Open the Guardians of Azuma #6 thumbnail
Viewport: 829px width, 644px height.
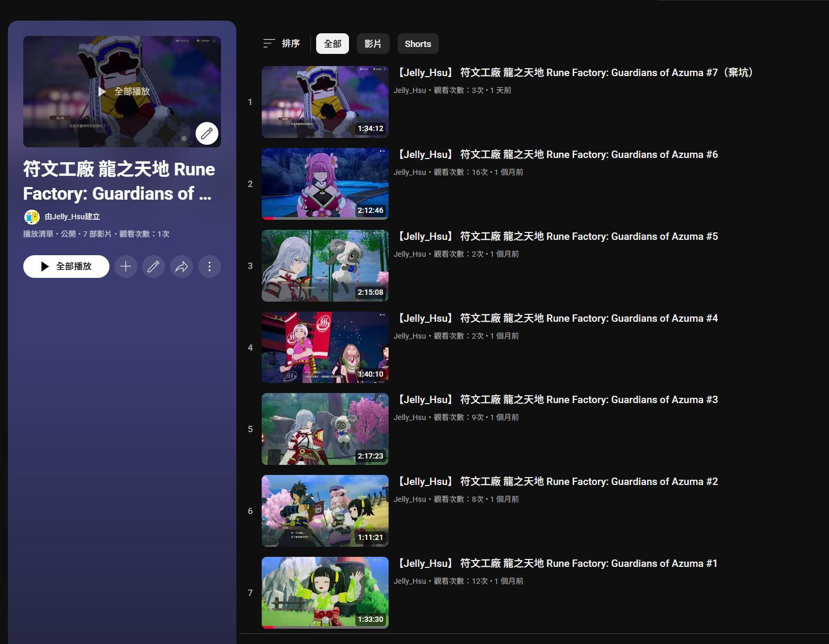(x=325, y=184)
